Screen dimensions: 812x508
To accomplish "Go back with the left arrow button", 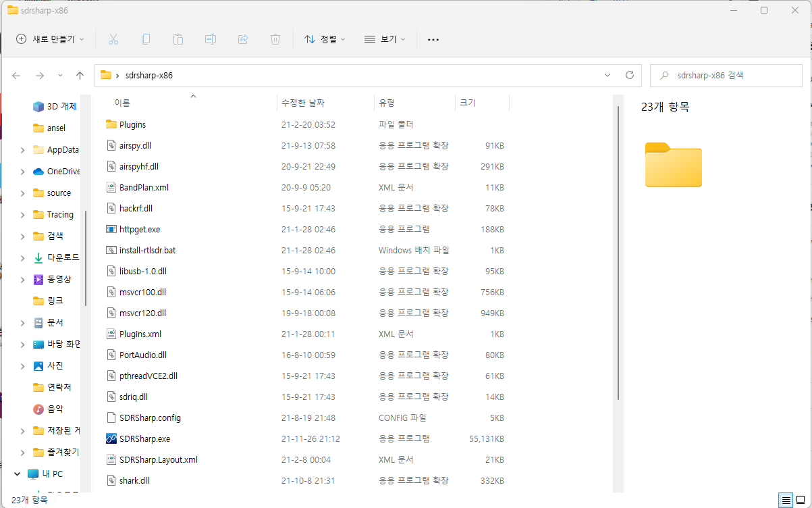I will pos(17,76).
